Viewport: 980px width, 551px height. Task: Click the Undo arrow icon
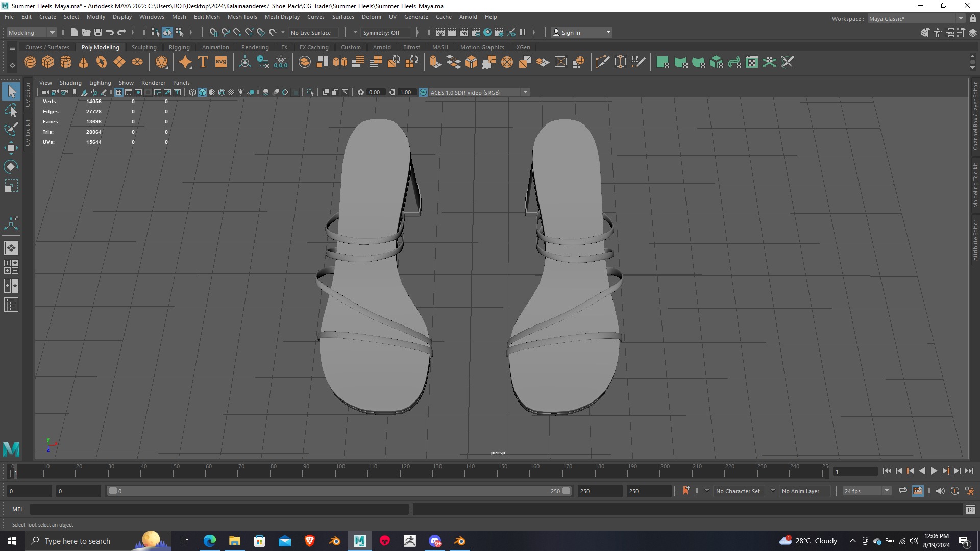110,32
